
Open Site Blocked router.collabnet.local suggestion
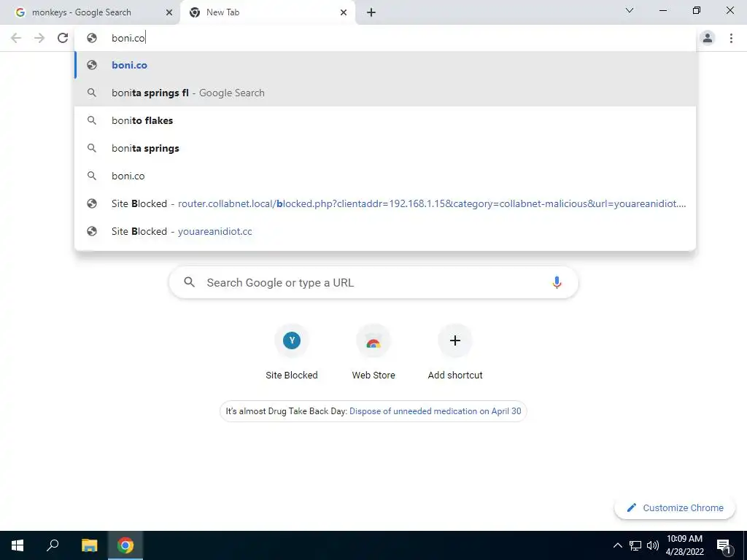[x=385, y=203]
